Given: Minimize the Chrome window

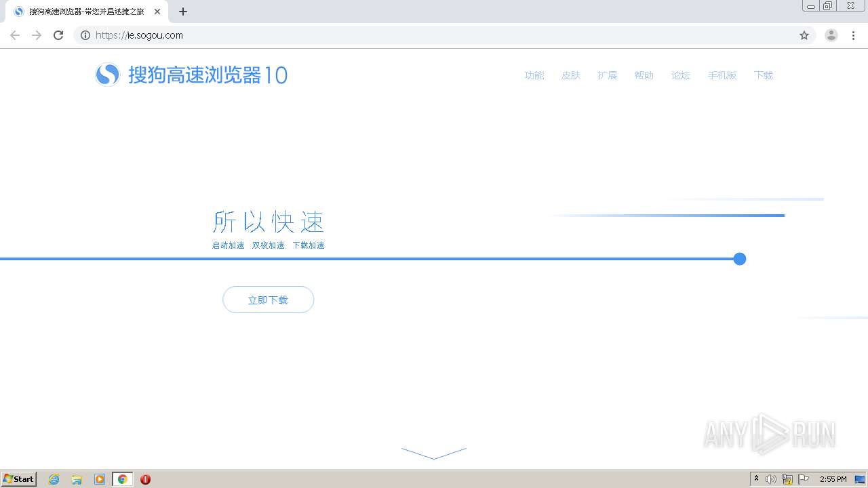Looking at the screenshot, I should 811,6.
